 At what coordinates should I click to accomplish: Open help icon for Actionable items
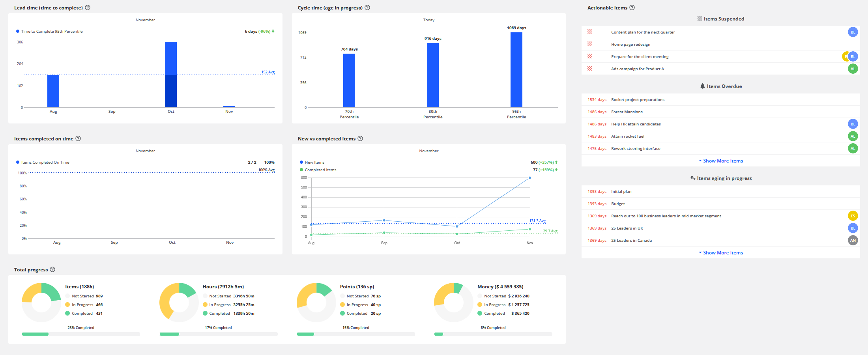(x=632, y=7)
